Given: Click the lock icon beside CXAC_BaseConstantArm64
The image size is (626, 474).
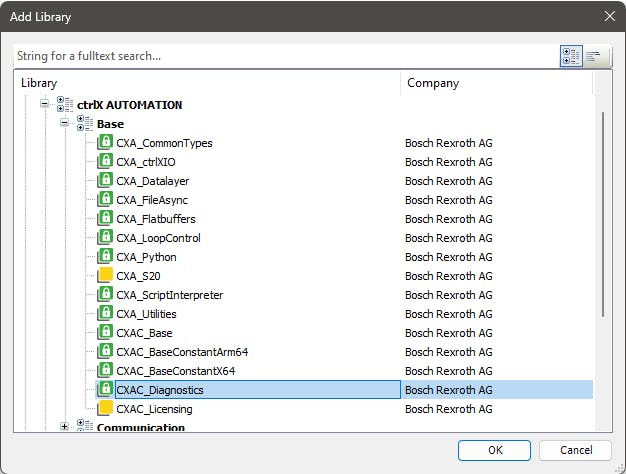Looking at the screenshot, I should [105, 351].
